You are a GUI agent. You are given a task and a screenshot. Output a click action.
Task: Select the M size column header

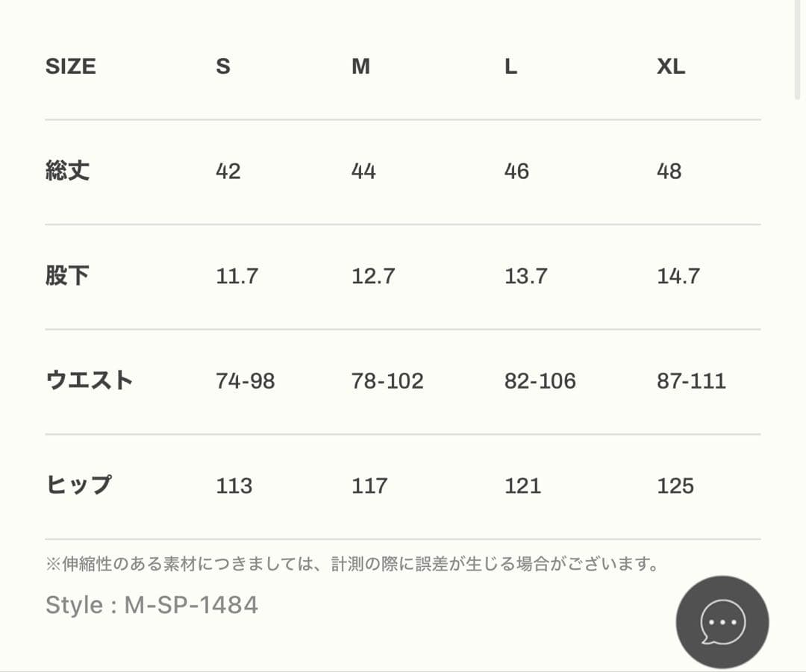(x=361, y=66)
